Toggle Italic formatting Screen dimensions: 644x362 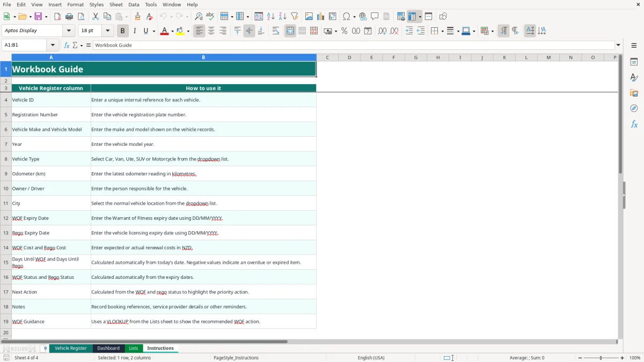tap(134, 31)
